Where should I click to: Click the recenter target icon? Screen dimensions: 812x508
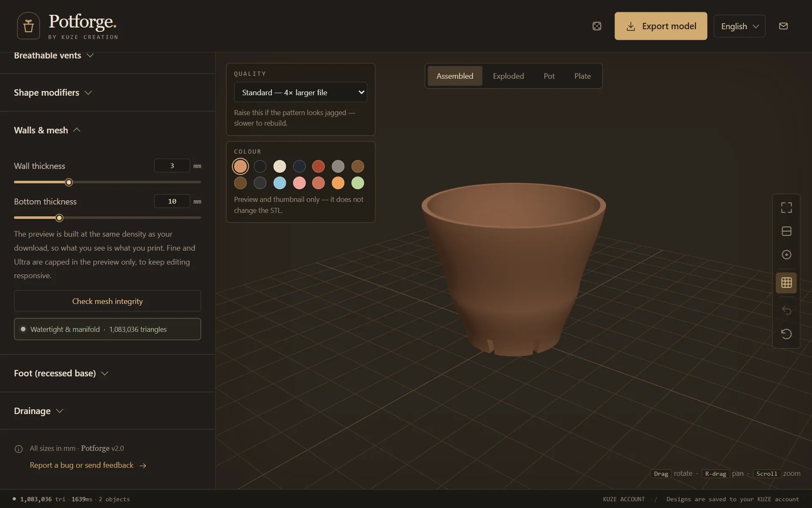point(786,254)
